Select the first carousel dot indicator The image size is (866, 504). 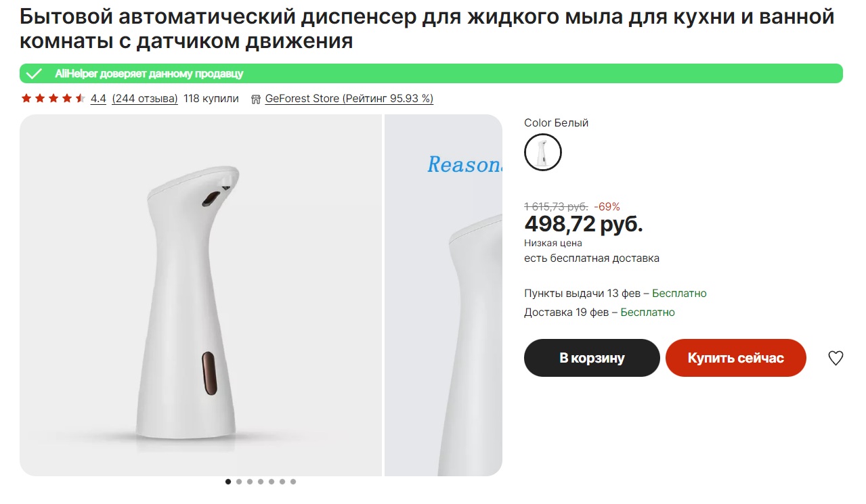pyautogui.click(x=228, y=482)
